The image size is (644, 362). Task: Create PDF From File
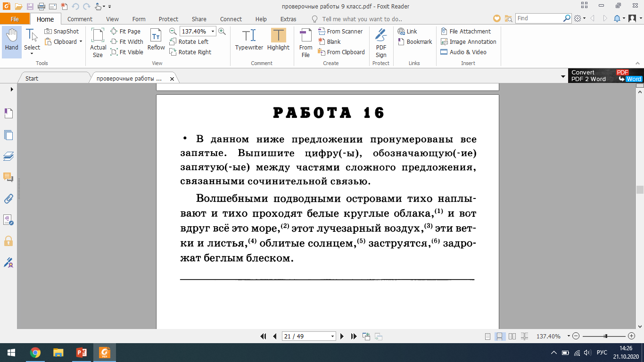tap(305, 42)
